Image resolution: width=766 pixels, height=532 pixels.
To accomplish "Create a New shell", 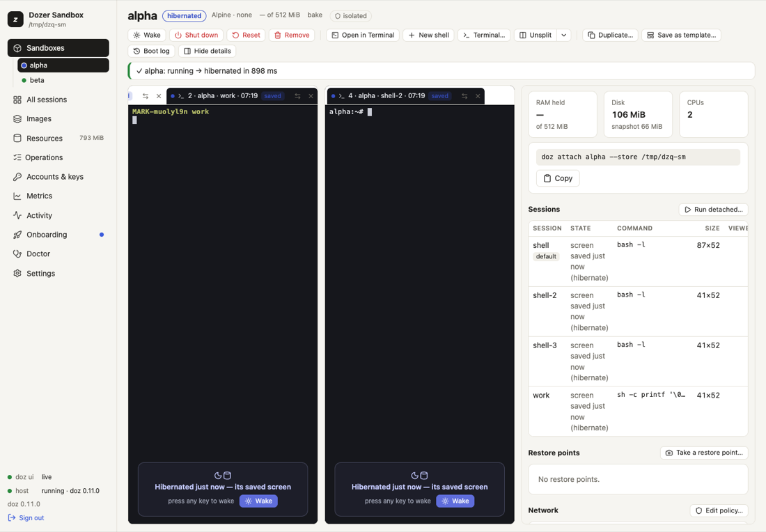I will [428, 36].
